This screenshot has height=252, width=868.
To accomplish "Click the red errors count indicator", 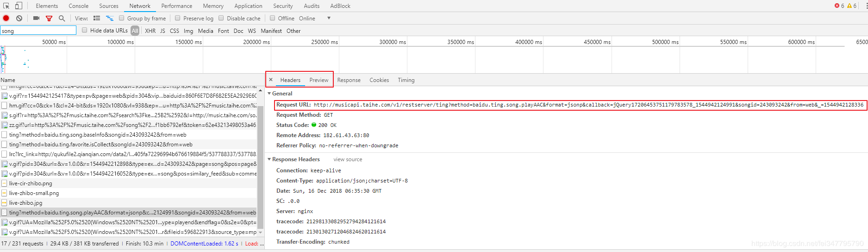I will (839, 6).
